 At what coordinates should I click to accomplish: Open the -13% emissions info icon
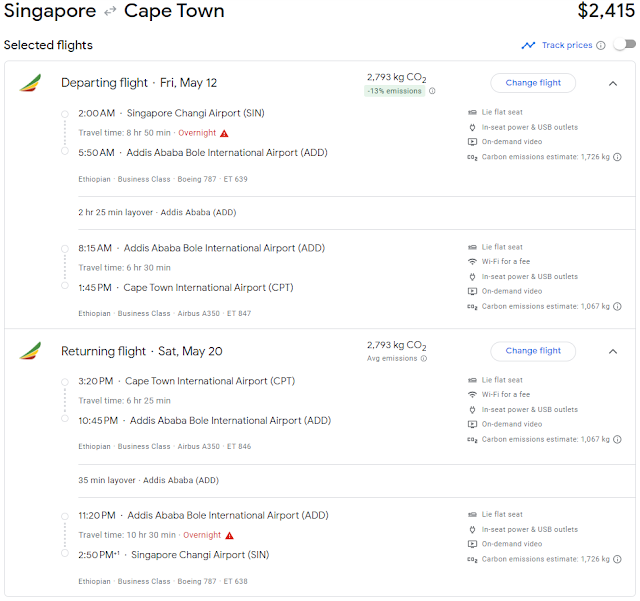(x=432, y=91)
